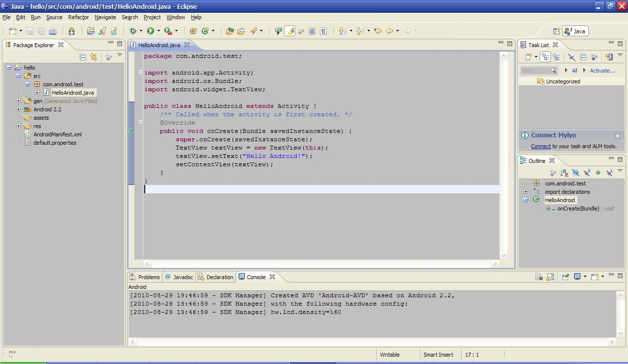Click the Search flashlight icon
Screen dimensions: 628x364
pos(253,31)
